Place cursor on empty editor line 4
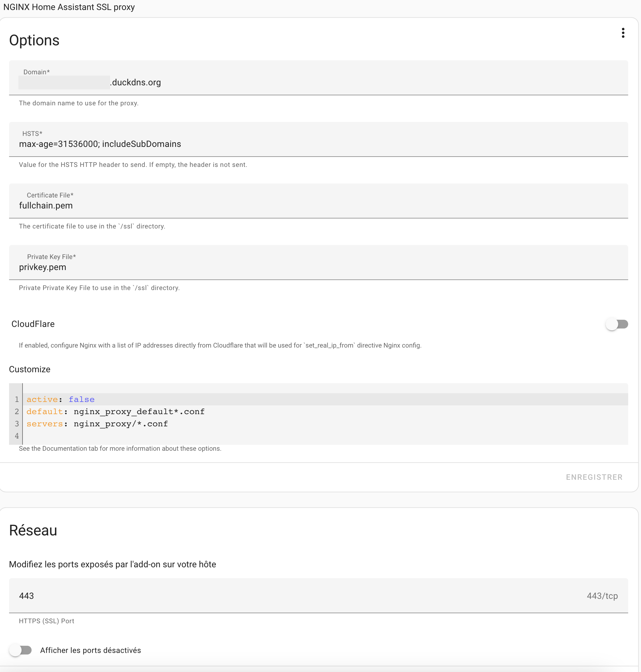Image resolution: width=641 pixels, height=672 pixels. [325, 436]
